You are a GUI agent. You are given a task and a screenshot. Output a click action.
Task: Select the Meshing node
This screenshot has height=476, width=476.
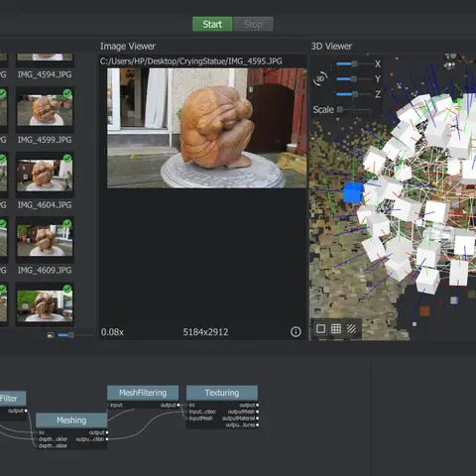[71, 420]
